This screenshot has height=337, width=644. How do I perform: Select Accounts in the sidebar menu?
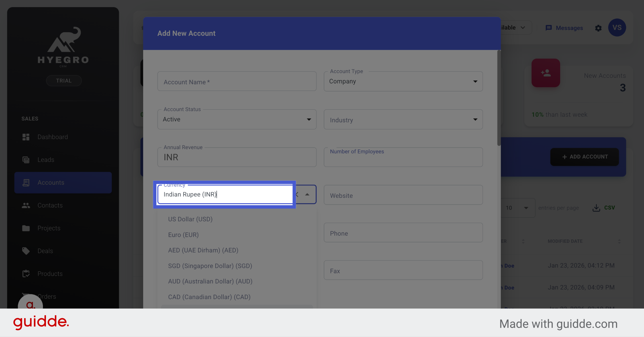[x=51, y=182]
